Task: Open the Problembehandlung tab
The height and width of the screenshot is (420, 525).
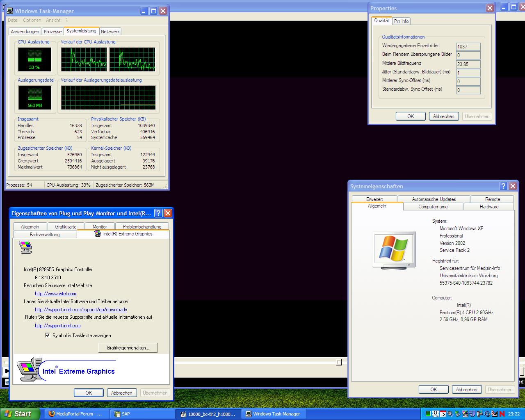Action: [x=142, y=226]
